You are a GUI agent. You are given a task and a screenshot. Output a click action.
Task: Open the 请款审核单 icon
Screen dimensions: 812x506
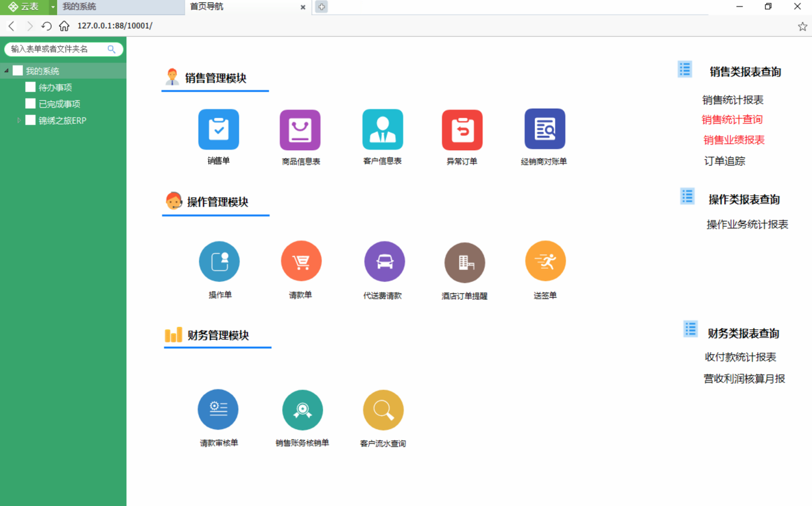218,409
